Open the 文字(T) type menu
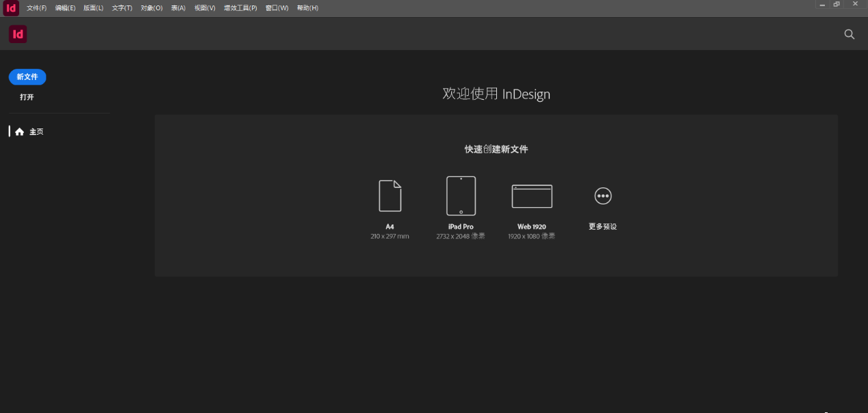Viewport: 868px width, 413px height. (122, 8)
